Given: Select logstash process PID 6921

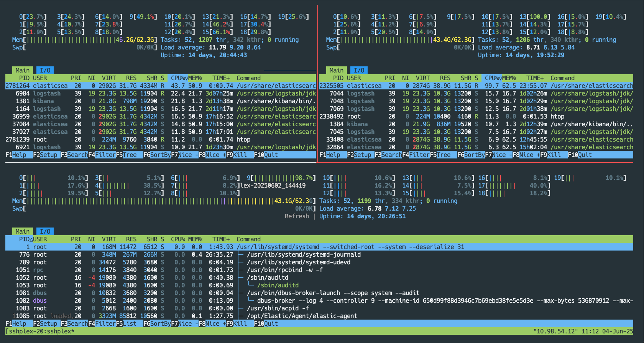Looking at the screenshot, I should click(161, 147).
